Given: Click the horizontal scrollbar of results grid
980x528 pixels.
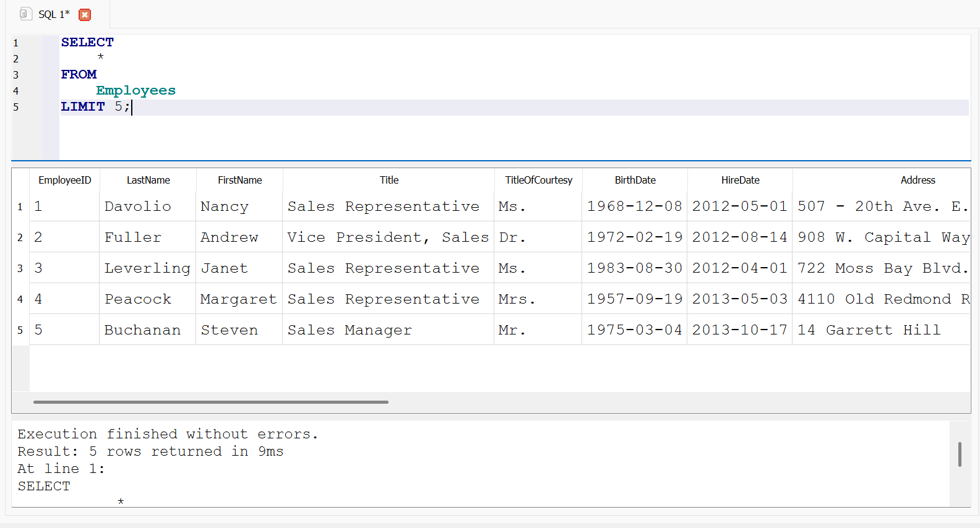Looking at the screenshot, I should coord(210,402).
